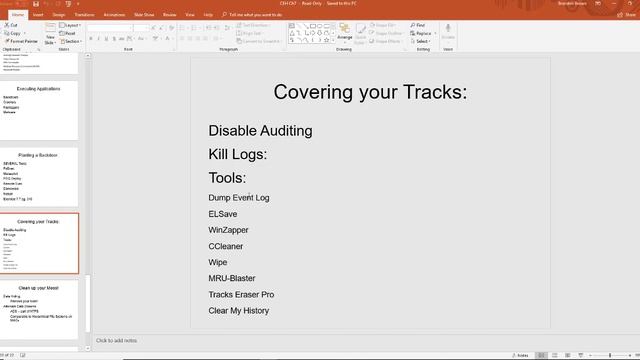Click the New Slide icon
The height and width of the screenshot is (360, 640).
50,28
